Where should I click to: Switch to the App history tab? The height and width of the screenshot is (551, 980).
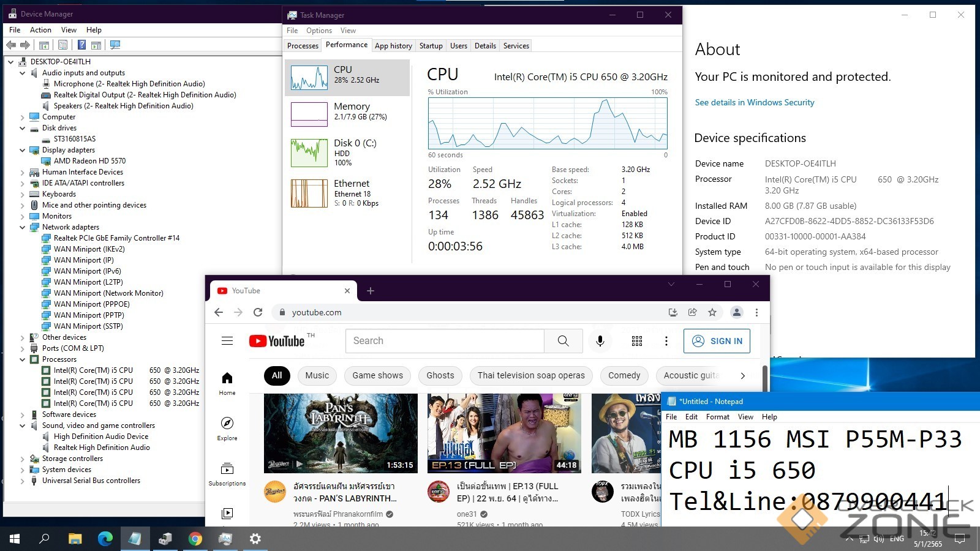coord(393,46)
